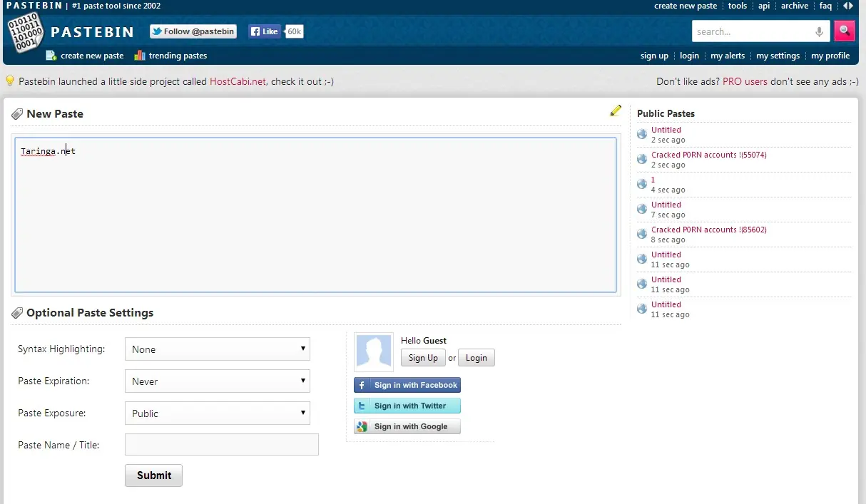Screen dimensions: 866x504
Task: Click the create new paste page icon
Action: click(x=51, y=55)
